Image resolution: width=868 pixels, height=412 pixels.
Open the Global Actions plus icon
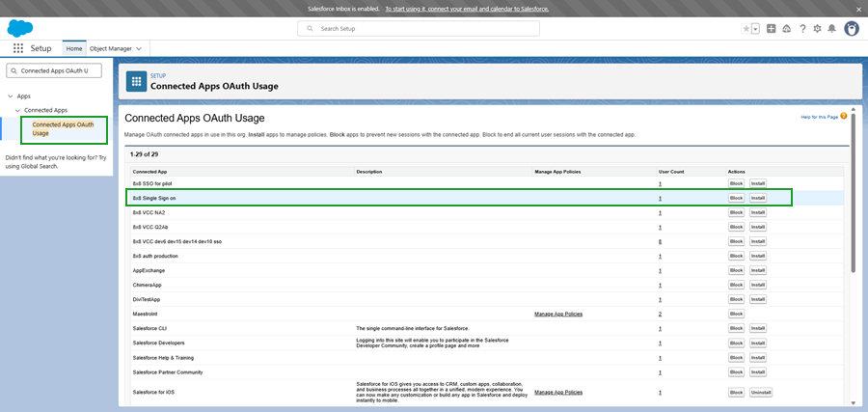coord(771,29)
